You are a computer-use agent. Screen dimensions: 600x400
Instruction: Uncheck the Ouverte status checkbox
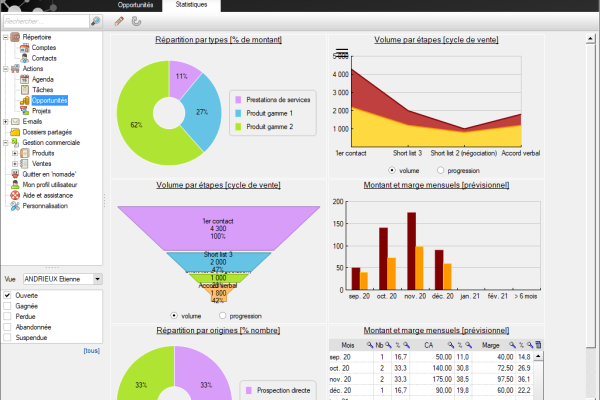9,295
